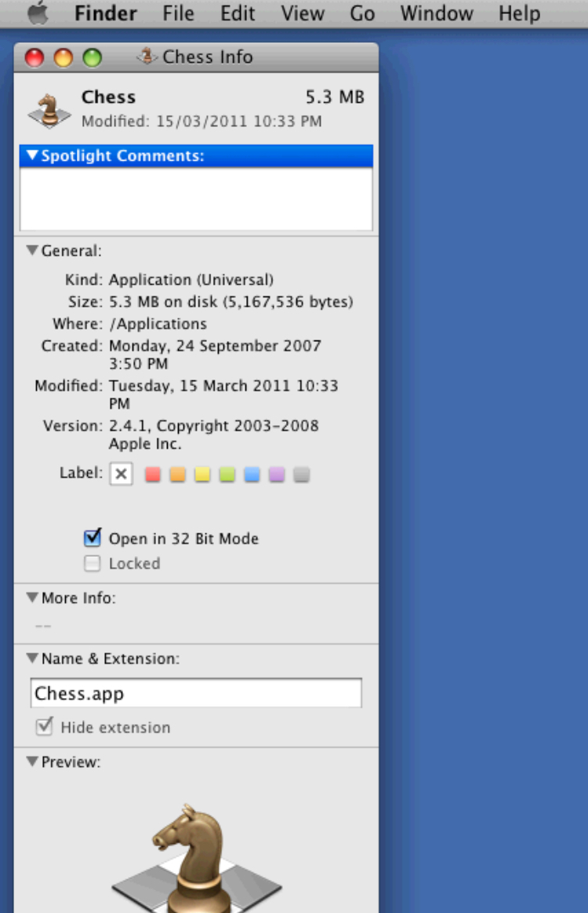This screenshot has height=913, width=588.
Task: Apply the orange label color
Action: [x=177, y=475]
